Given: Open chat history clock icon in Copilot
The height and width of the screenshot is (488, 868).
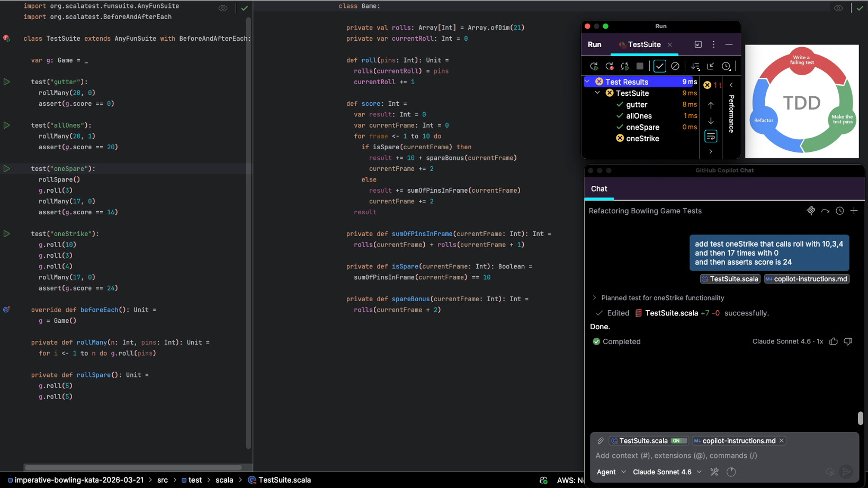Looking at the screenshot, I should 839,211.
